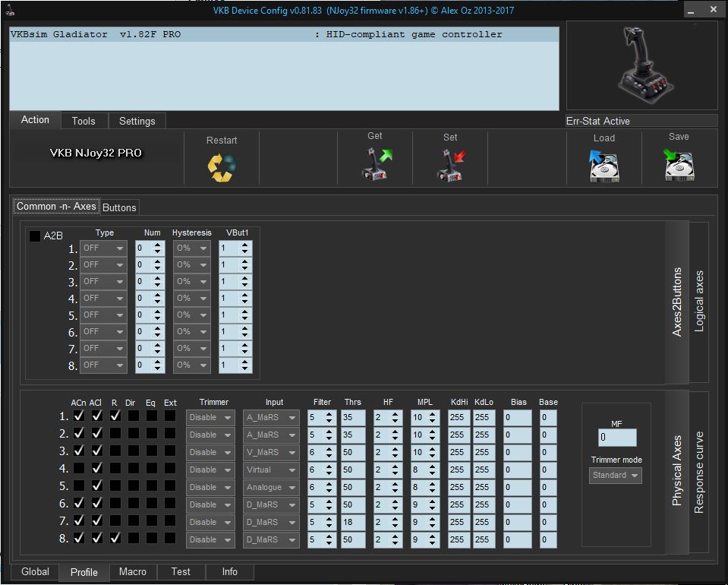Click Thrs field of axis 7

pyautogui.click(x=353, y=522)
